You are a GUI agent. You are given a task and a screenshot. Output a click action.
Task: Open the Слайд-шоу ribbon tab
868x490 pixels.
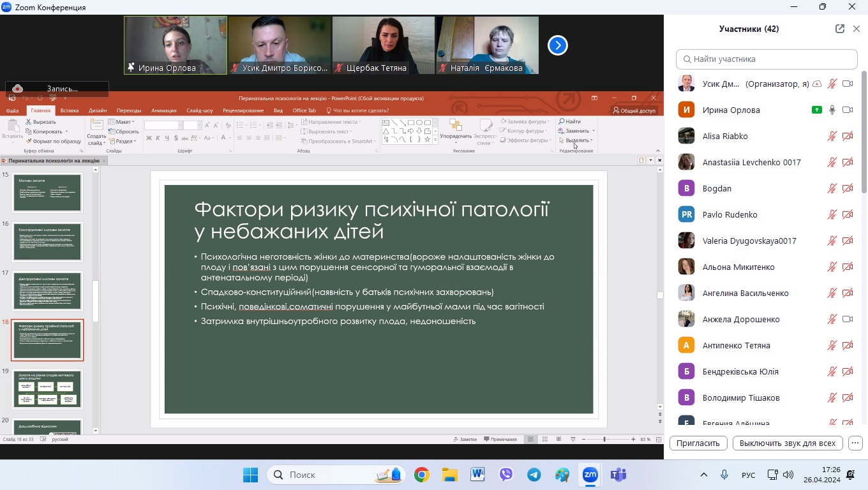click(200, 110)
